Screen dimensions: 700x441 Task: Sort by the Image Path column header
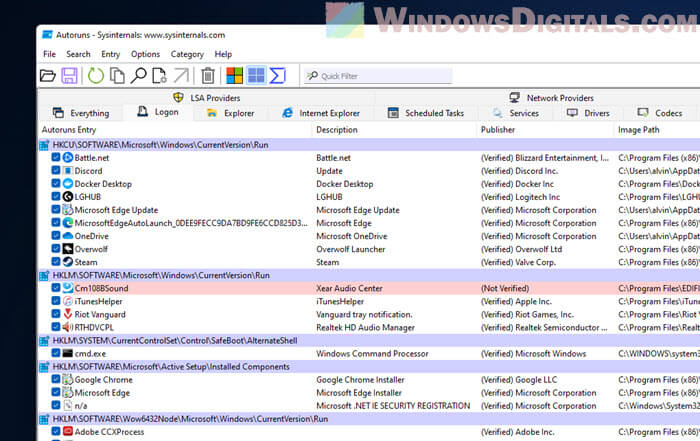[657, 130]
